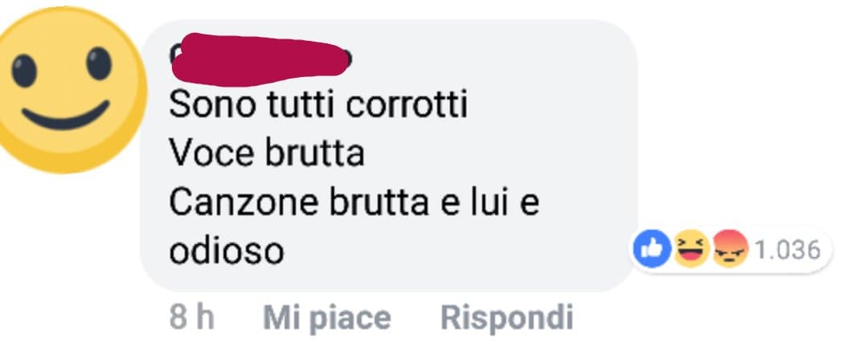Open the 8 h timestamp link

tap(191, 318)
